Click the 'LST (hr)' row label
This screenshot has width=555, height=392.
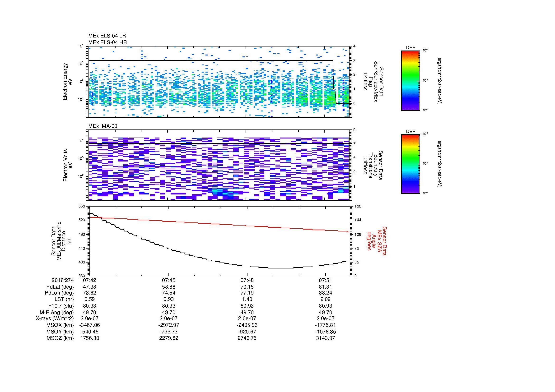64,299
